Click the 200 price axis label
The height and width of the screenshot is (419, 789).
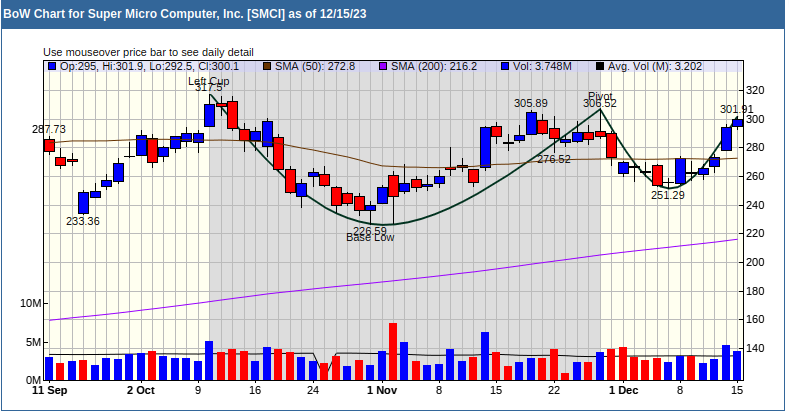(755, 262)
